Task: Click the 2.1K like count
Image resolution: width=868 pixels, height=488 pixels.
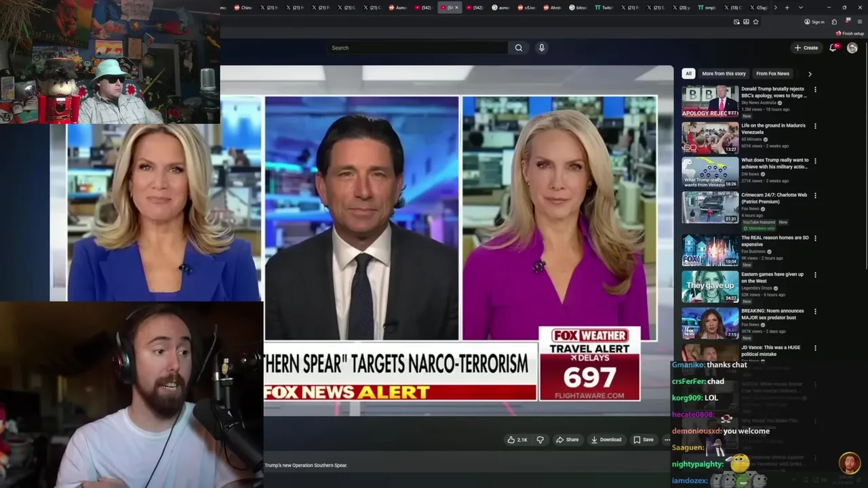Action: click(x=522, y=440)
